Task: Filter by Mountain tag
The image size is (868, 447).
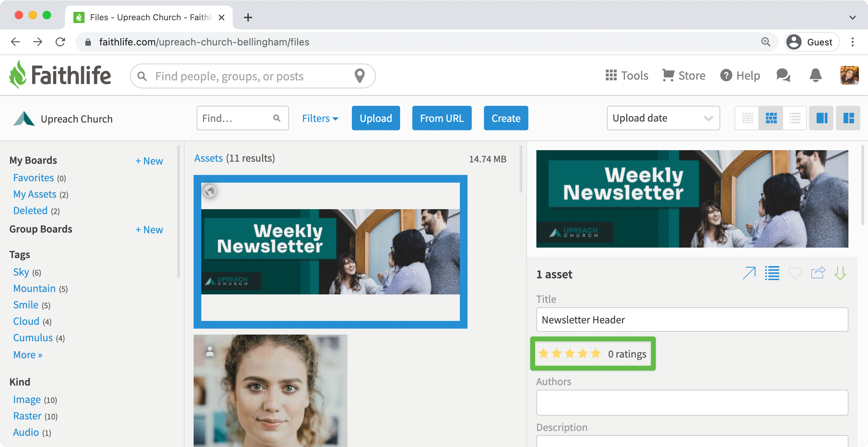Action: (34, 288)
